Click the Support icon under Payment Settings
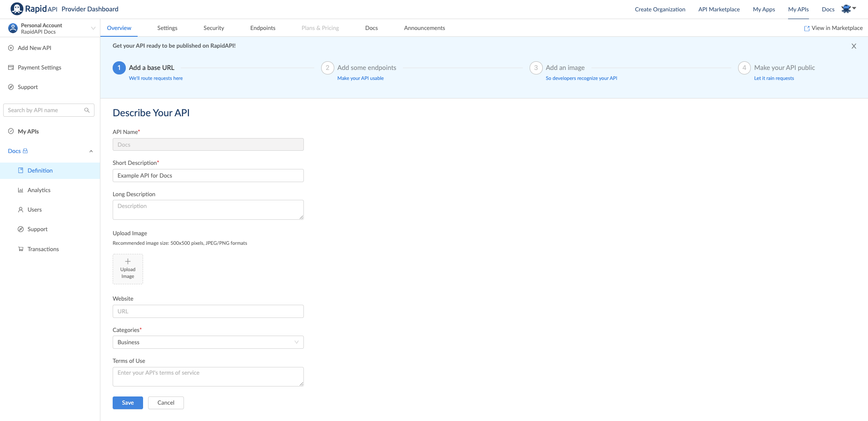 (11, 87)
